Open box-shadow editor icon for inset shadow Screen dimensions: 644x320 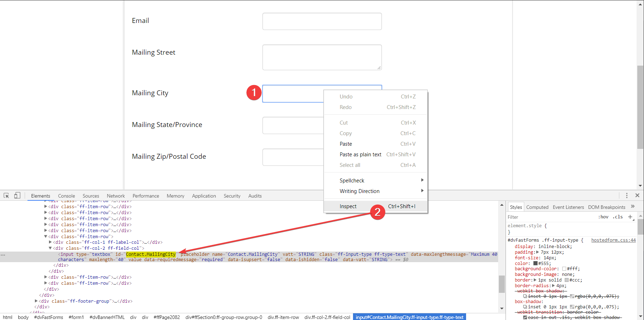click(525, 307)
